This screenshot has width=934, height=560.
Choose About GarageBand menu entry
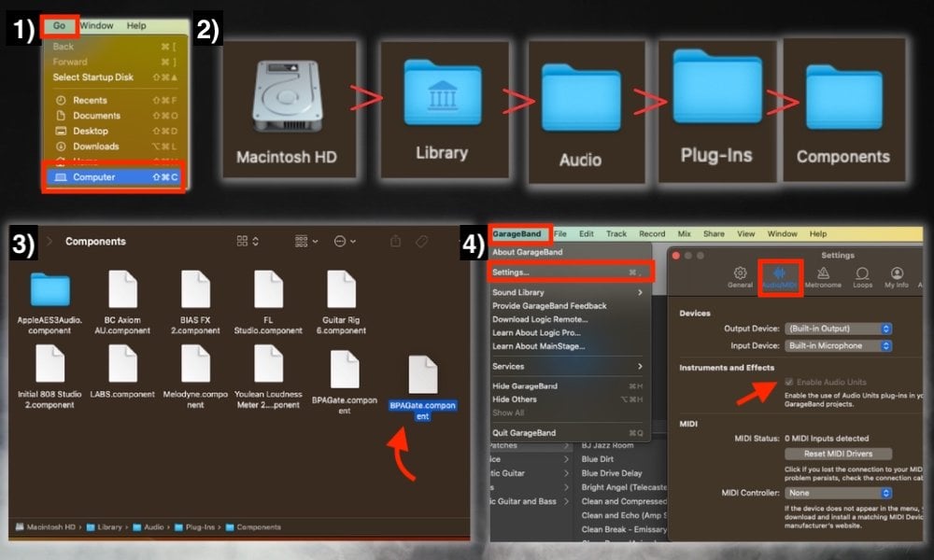tap(570, 252)
